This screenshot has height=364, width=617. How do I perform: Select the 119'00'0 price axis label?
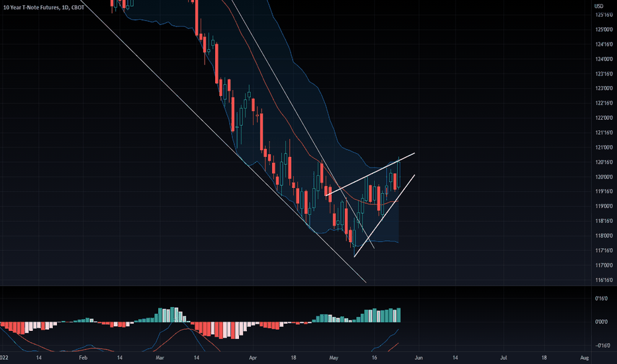(604, 206)
